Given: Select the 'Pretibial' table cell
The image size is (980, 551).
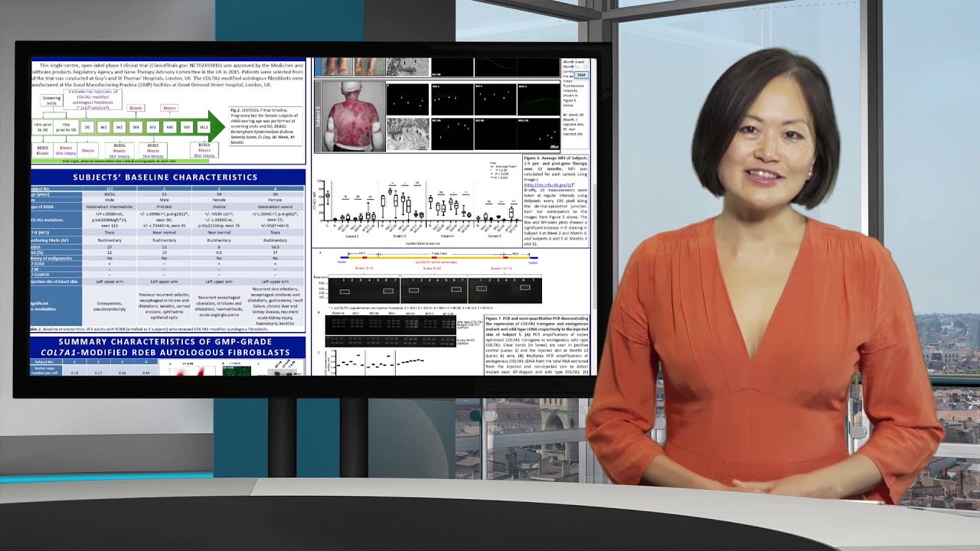Looking at the screenshot, I should [x=164, y=207].
